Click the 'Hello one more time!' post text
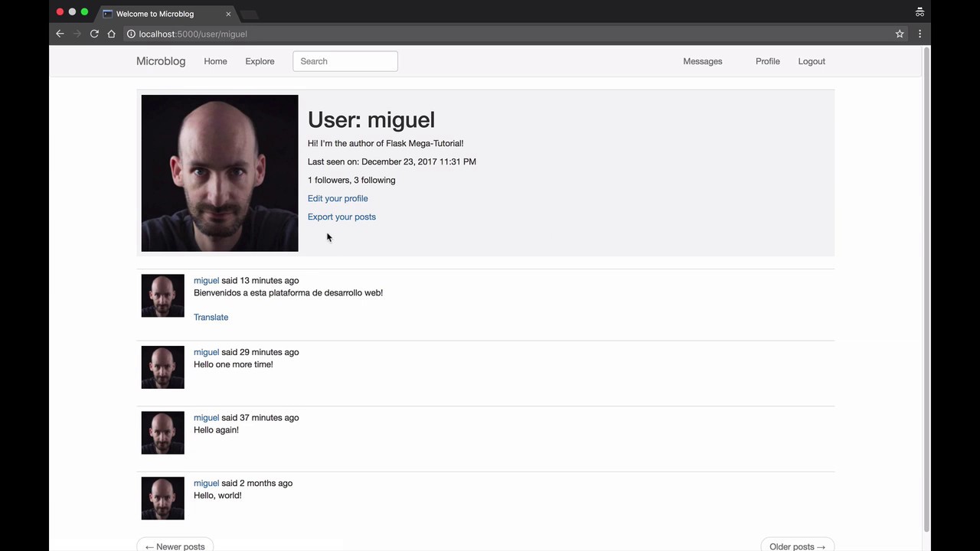The height and width of the screenshot is (551, 980). [x=234, y=364]
